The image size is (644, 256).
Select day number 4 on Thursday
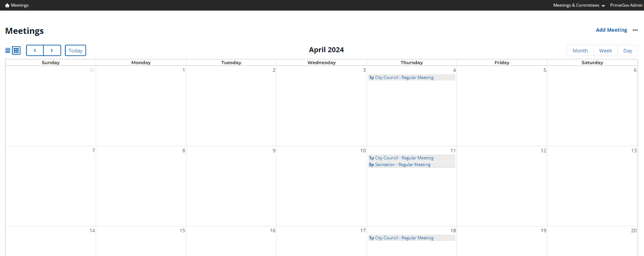(x=454, y=70)
